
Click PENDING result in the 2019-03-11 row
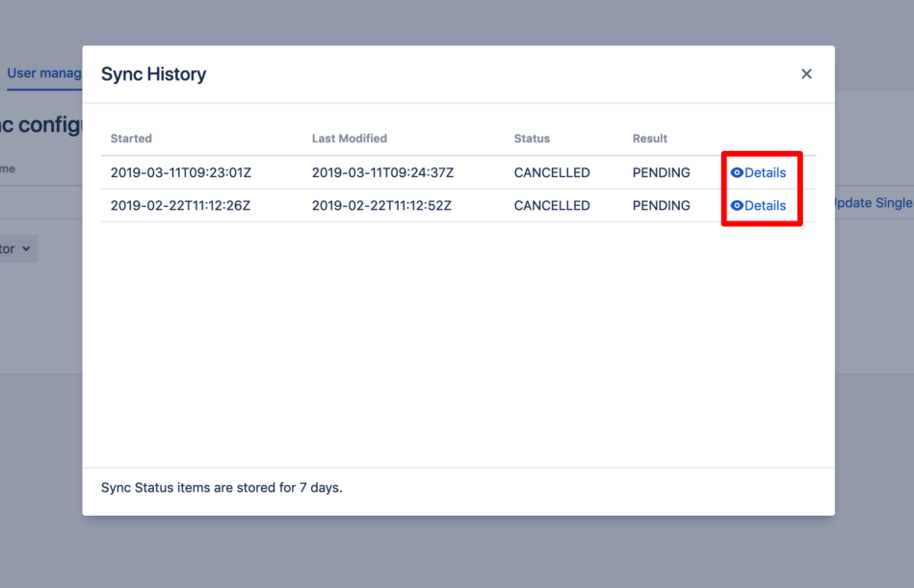coord(661,172)
